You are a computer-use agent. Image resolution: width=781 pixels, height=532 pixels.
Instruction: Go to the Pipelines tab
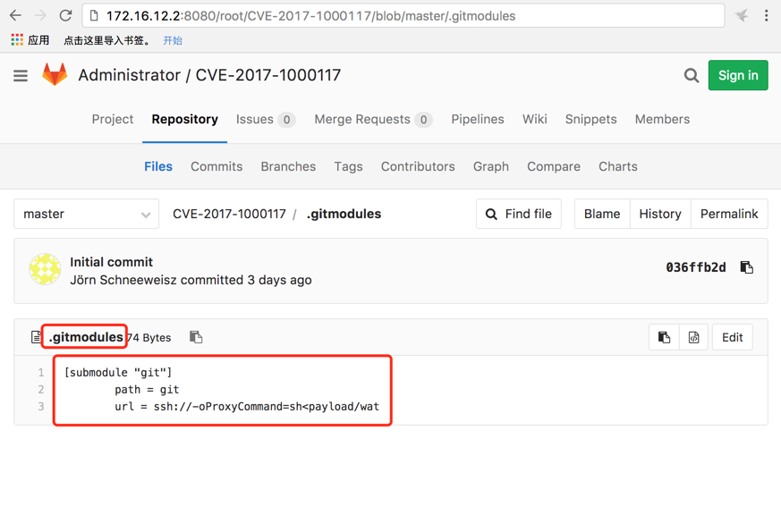pos(478,120)
